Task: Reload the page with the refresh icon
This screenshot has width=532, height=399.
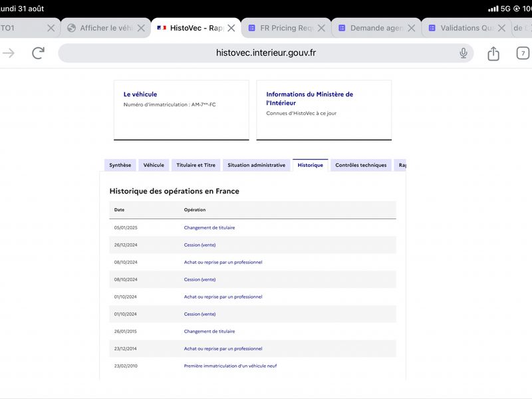Action: point(39,53)
